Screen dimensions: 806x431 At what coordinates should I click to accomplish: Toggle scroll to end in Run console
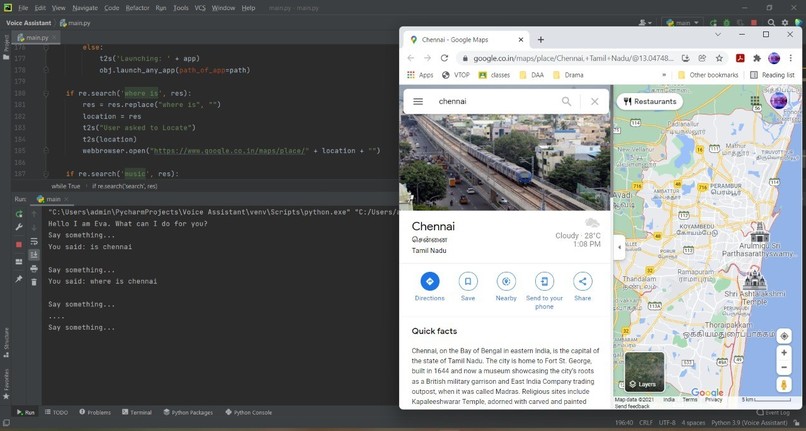point(34,255)
